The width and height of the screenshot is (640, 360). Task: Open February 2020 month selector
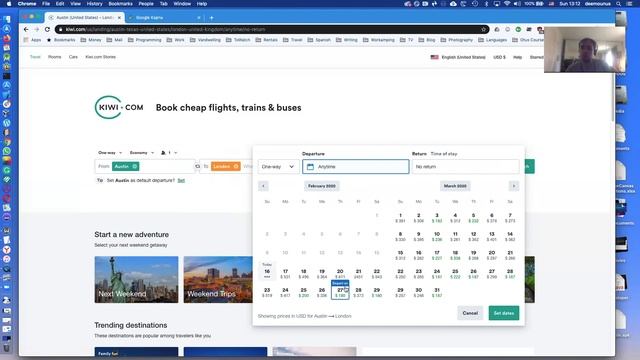pyautogui.click(x=322, y=186)
